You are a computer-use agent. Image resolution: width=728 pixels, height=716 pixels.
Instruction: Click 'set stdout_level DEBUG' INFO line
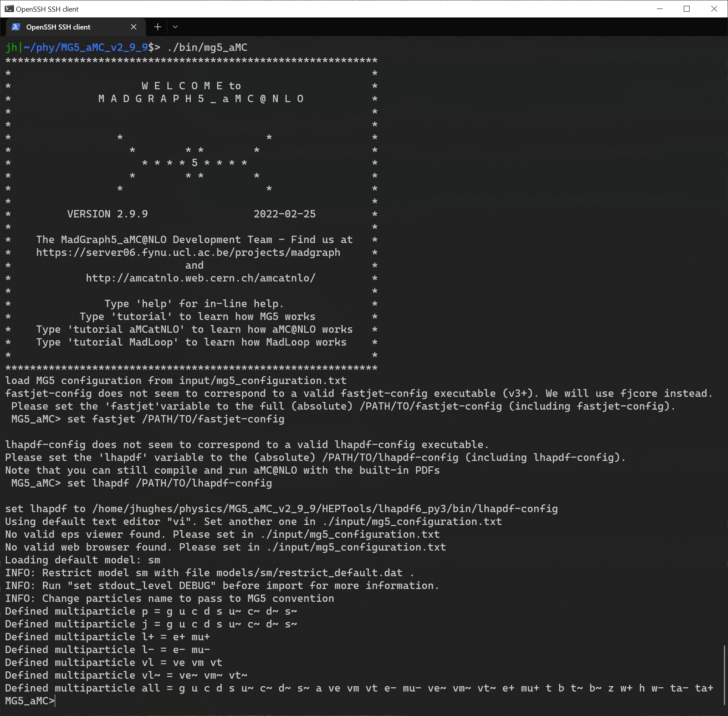pyautogui.click(x=222, y=586)
